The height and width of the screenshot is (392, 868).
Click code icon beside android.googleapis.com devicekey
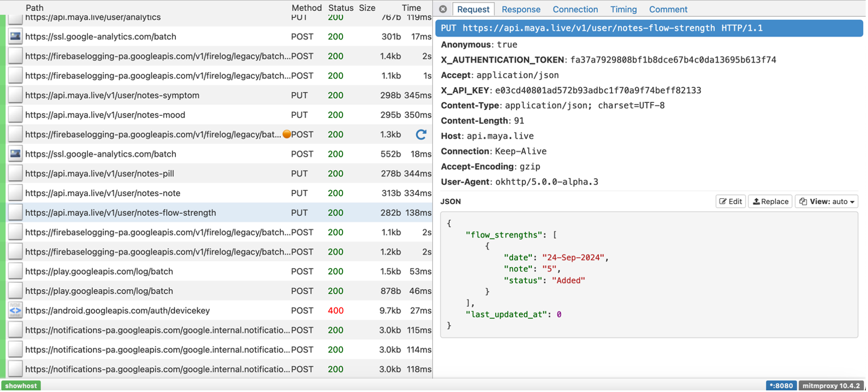point(15,311)
